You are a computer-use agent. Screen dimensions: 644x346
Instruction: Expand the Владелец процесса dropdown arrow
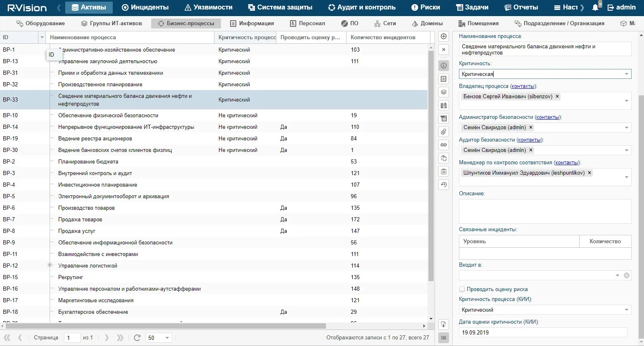pyautogui.click(x=627, y=101)
